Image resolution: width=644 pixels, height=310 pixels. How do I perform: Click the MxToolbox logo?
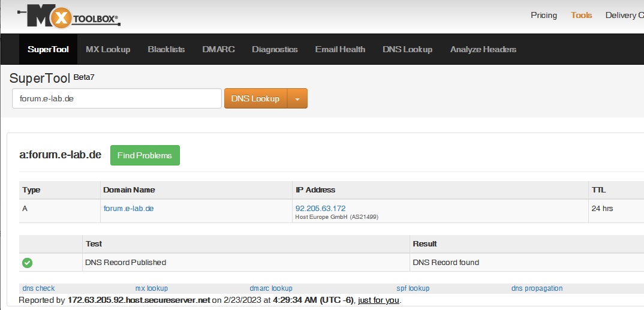[x=69, y=17]
